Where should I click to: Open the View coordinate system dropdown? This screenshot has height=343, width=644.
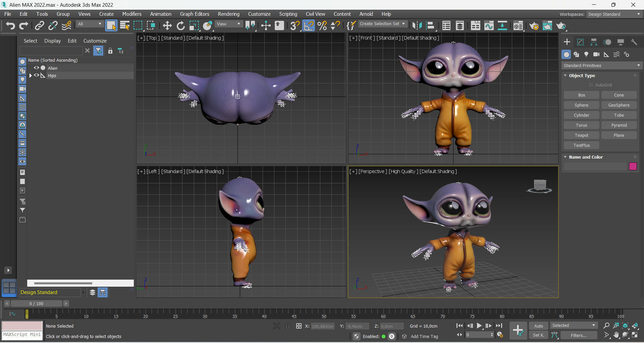point(229,24)
